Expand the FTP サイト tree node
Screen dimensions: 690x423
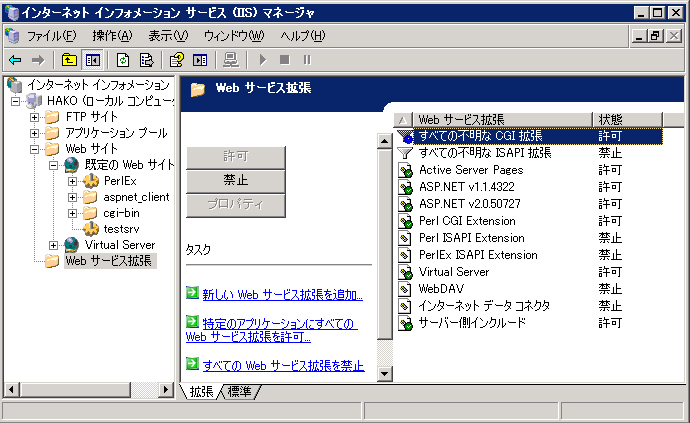pyautogui.click(x=34, y=117)
